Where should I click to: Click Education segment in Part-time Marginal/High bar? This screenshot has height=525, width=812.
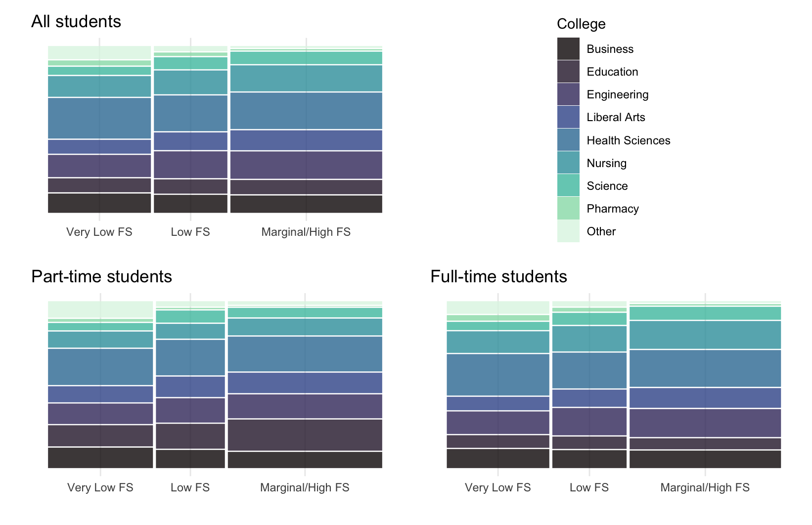point(305,435)
